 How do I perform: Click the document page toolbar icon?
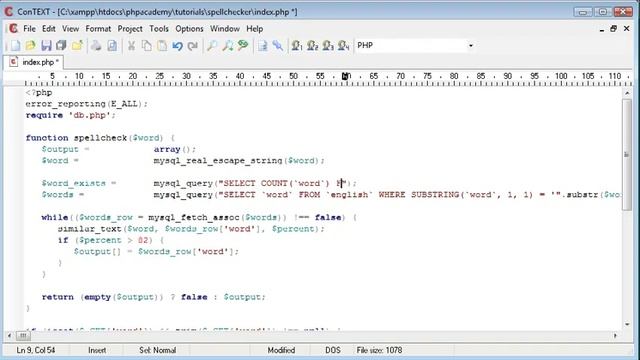click(x=262, y=45)
